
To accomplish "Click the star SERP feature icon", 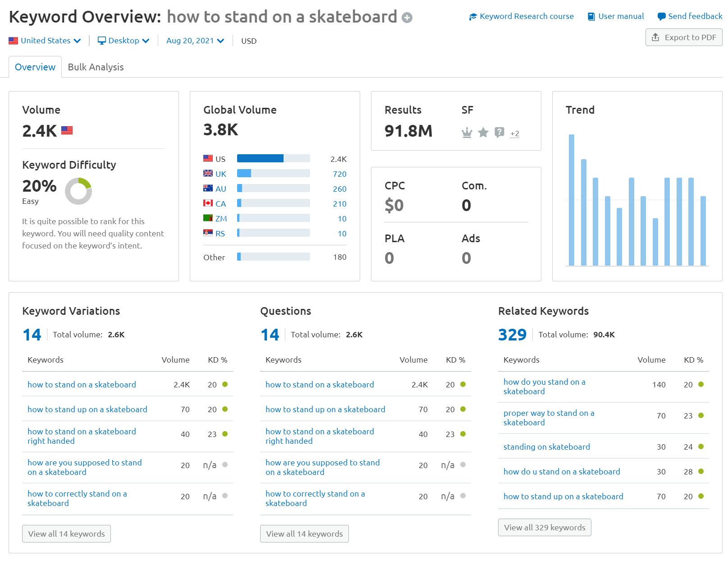I will pos(483,132).
